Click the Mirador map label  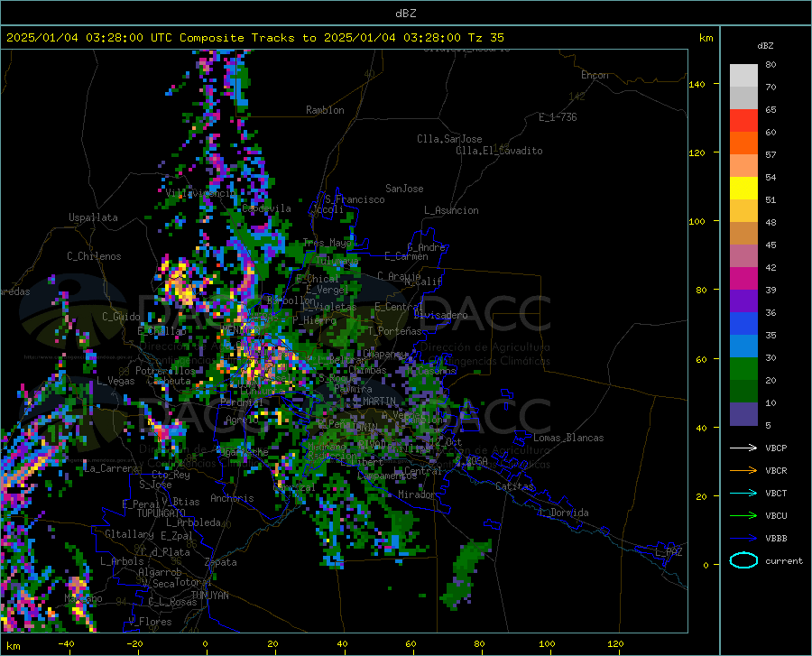click(417, 494)
